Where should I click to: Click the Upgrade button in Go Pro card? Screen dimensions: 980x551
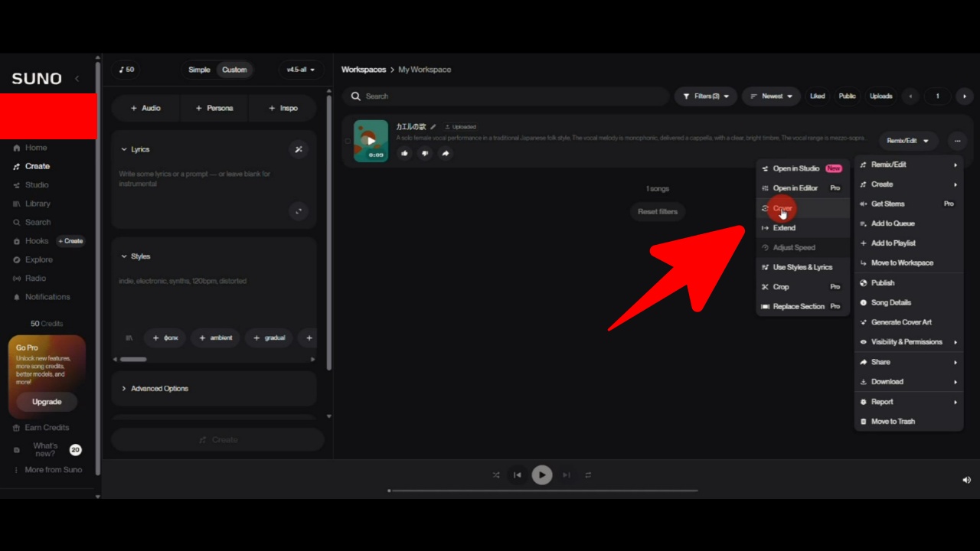pyautogui.click(x=47, y=402)
